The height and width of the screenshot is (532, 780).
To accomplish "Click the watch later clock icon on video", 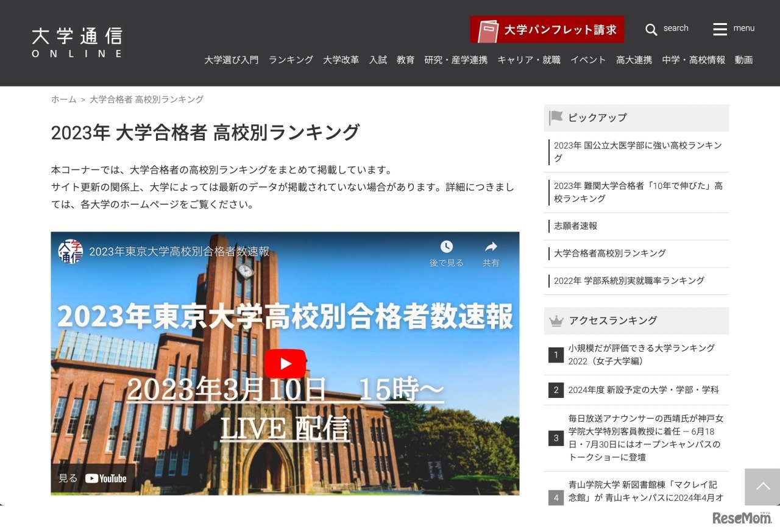I will [x=447, y=246].
